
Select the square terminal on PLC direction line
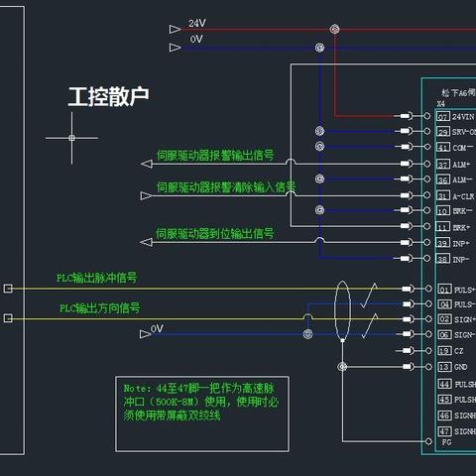(8, 318)
